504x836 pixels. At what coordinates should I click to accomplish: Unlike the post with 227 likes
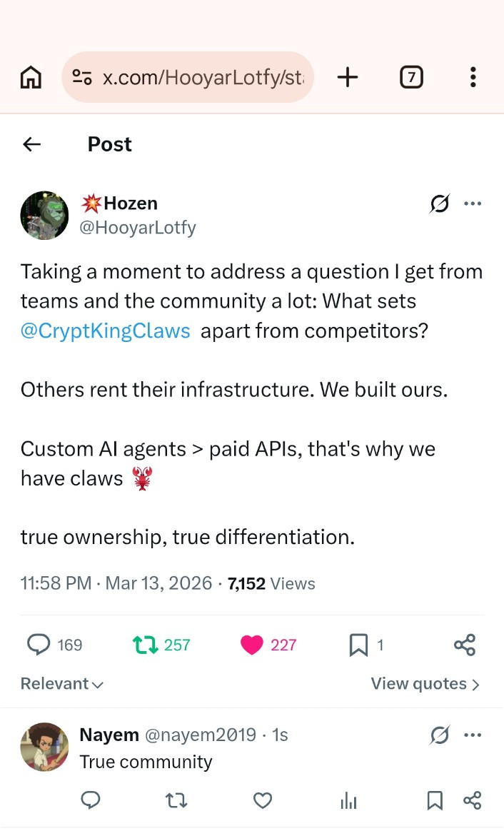(x=251, y=645)
